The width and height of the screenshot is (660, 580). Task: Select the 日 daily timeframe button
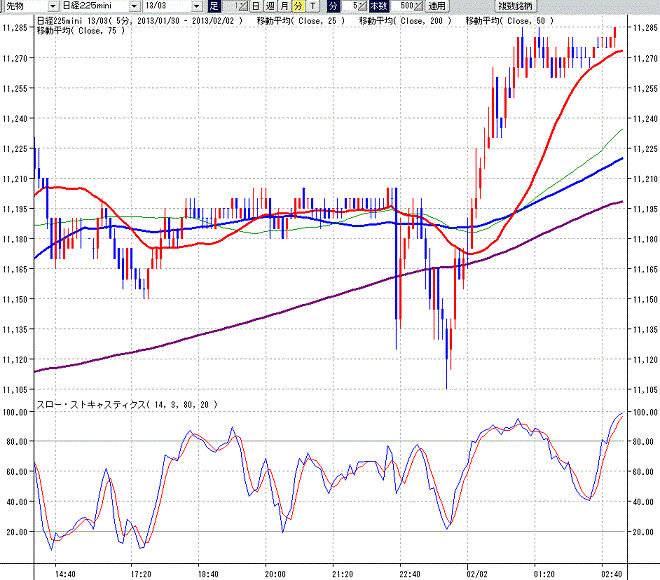click(255, 6)
